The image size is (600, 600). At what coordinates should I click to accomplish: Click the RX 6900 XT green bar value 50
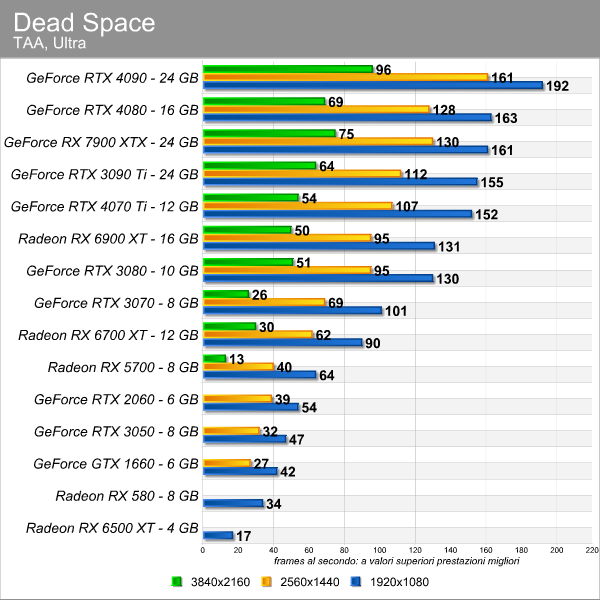click(302, 231)
